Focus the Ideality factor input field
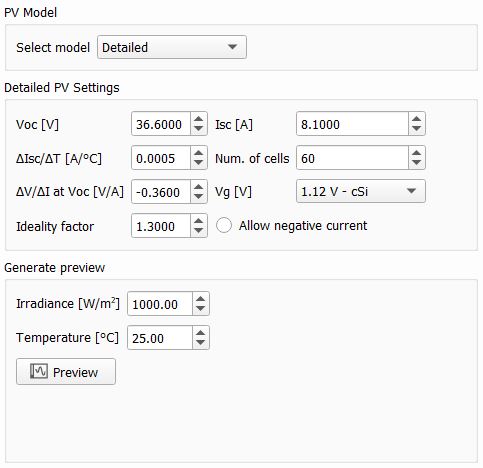 click(x=161, y=226)
